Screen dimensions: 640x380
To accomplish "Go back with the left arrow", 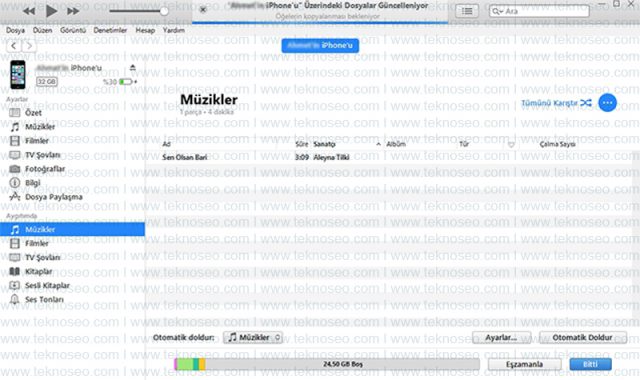I will click(13, 46).
